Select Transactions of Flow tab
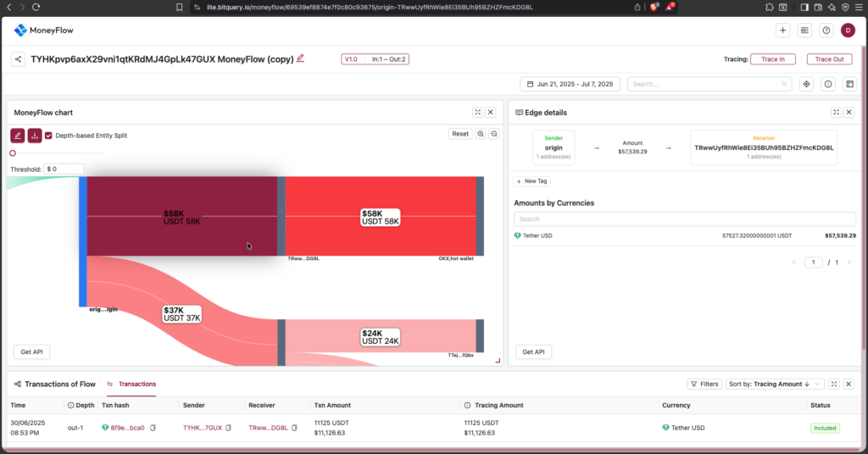Image resolution: width=868 pixels, height=454 pixels. 55,384
